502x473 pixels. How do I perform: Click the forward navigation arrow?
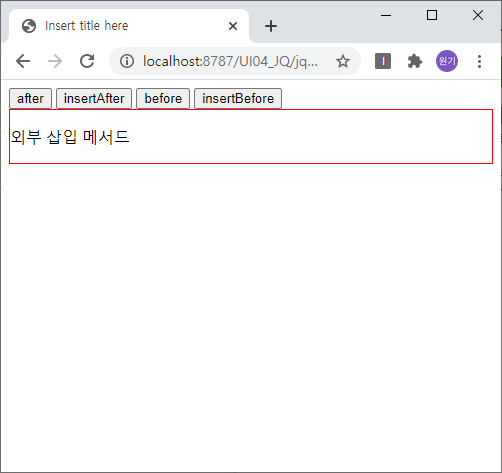[55, 61]
